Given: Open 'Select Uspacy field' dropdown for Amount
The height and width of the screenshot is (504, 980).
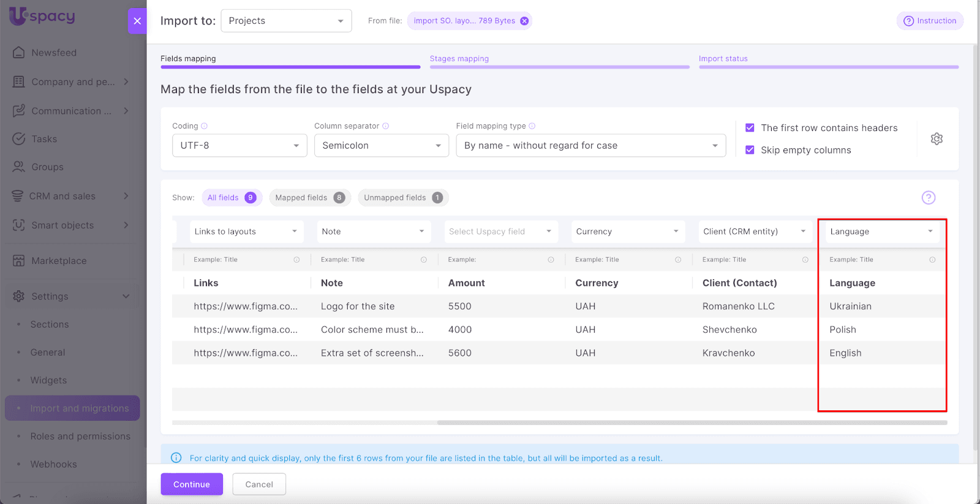Looking at the screenshot, I should [x=500, y=231].
